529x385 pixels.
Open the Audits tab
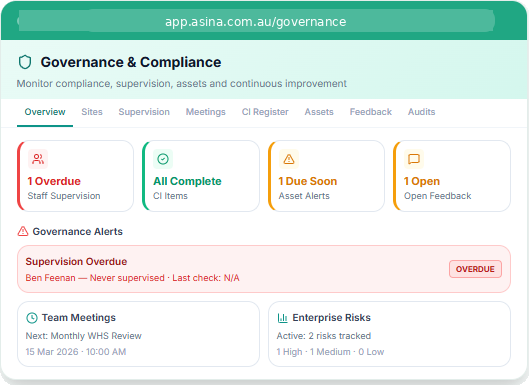(421, 112)
